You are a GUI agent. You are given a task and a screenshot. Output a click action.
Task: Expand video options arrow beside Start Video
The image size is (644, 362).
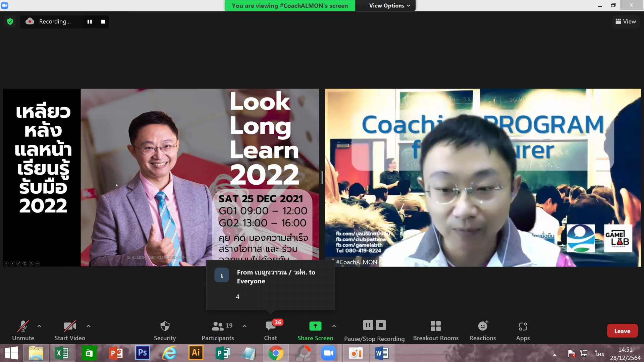89,326
